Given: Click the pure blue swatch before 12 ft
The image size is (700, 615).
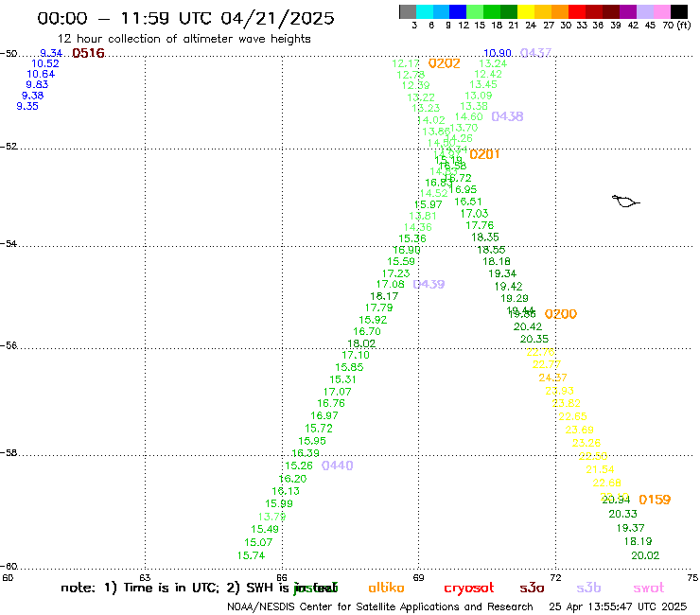Looking at the screenshot, I should coord(458,11).
